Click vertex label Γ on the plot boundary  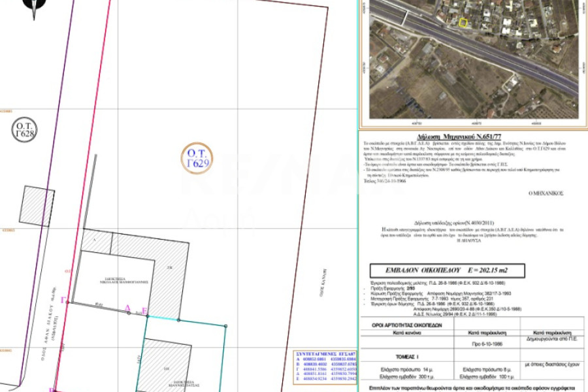(x=63, y=299)
